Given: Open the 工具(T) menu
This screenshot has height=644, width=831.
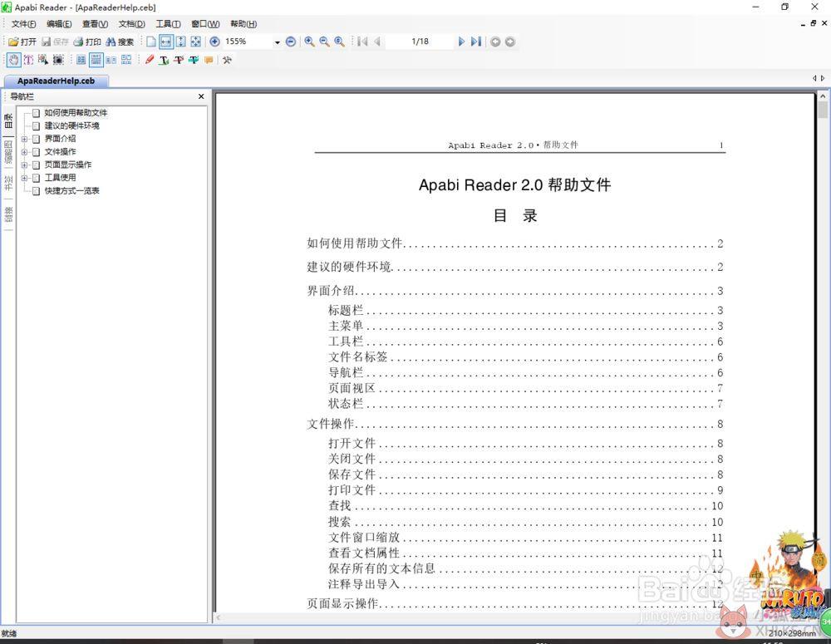Looking at the screenshot, I should [168, 24].
